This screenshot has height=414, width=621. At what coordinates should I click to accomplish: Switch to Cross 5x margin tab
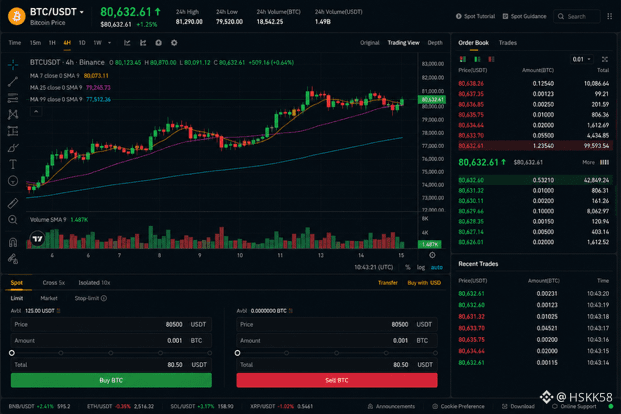point(53,283)
